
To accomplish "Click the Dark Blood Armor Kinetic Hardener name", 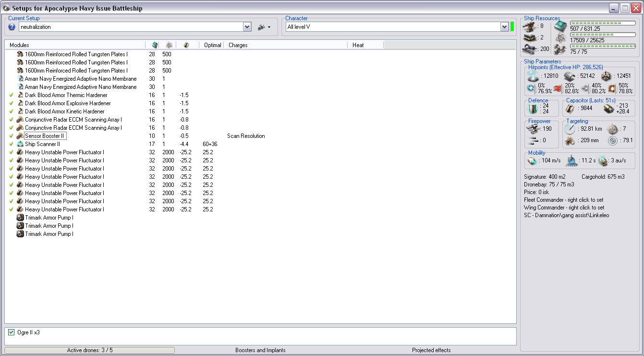I will pyautogui.click(x=65, y=111).
